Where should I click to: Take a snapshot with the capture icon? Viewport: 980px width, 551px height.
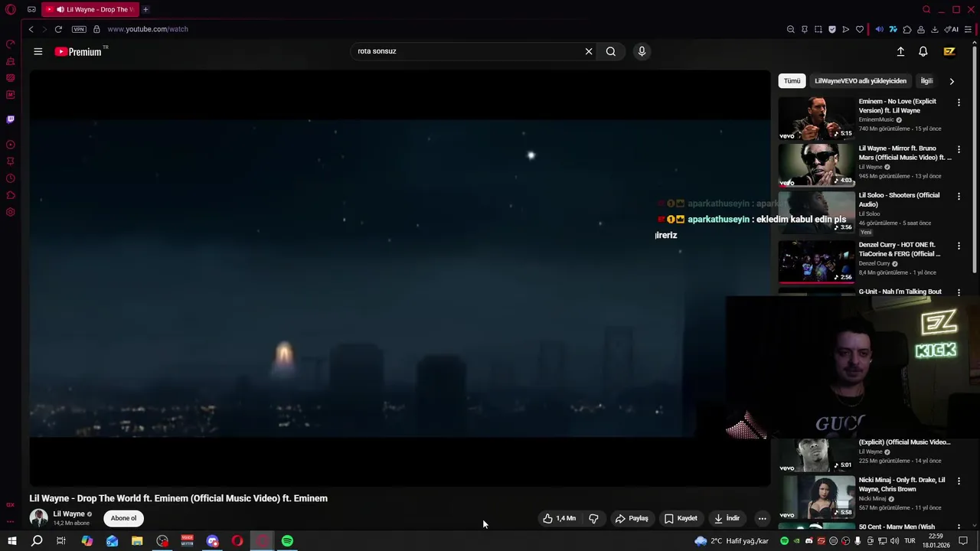click(x=818, y=29)
